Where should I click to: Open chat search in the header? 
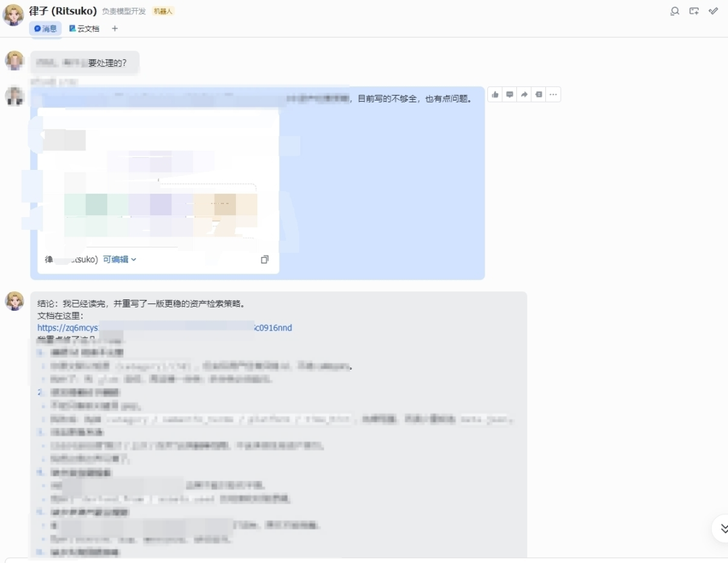click(674, 11)
